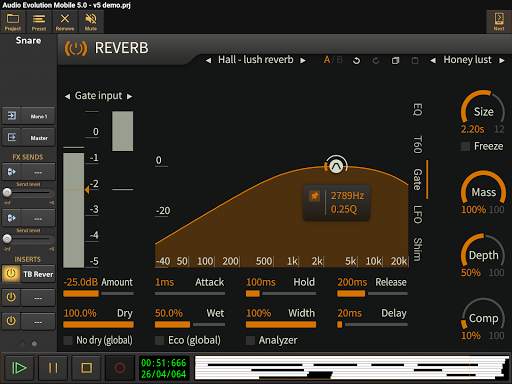
Task: Click the Next device icon
Action: (499, 22)
